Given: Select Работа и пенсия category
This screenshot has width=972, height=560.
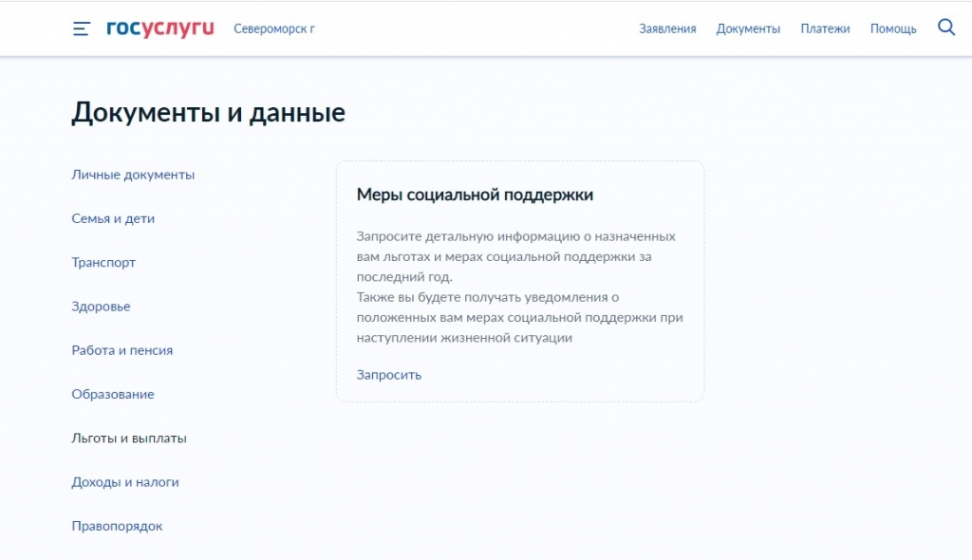Looking at the screenshot, I should pyautogui.click(x=122, y=350).
